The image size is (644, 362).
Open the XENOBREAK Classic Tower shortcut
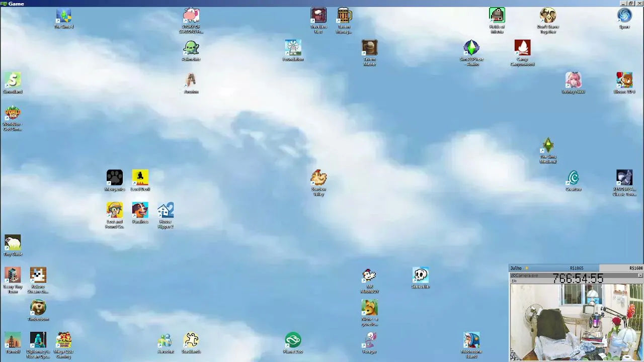click(x=624, y=178)
